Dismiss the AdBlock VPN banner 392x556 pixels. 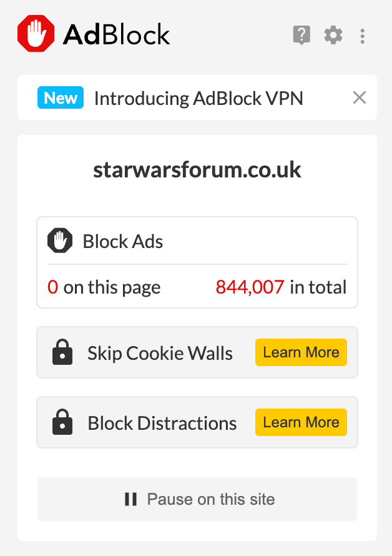coord(360,97)
